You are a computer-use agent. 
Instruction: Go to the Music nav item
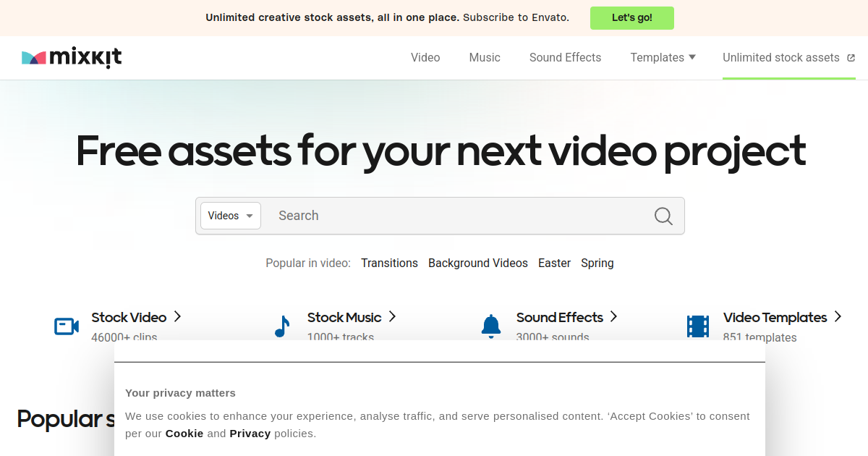click(x=485, y=58)
